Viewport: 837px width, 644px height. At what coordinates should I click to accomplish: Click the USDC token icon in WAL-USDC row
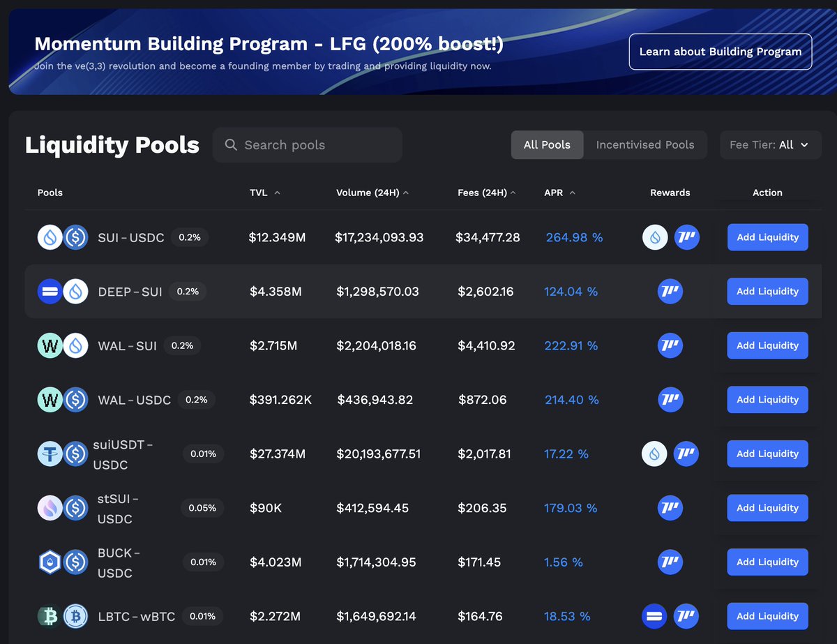76,400
